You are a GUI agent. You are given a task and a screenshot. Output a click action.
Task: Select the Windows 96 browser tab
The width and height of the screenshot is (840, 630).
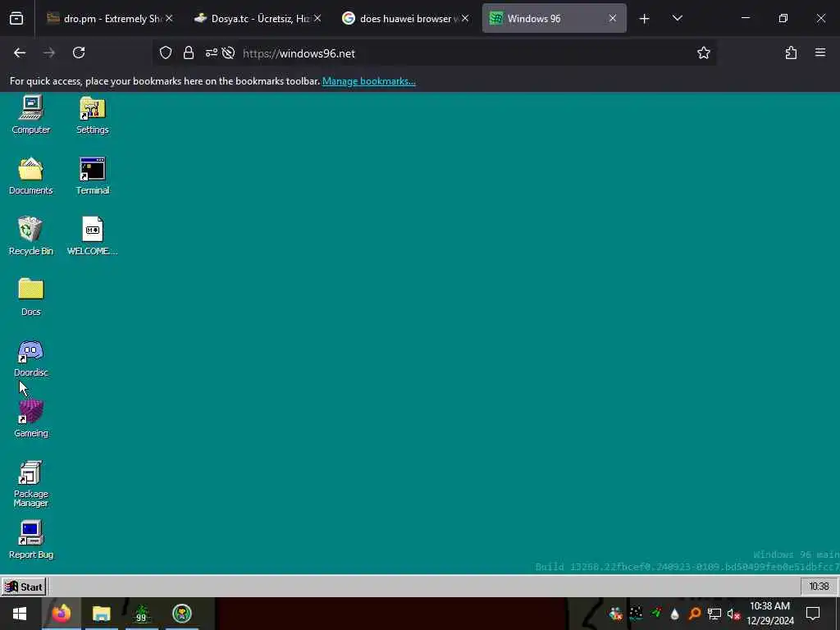coord(554,18)
